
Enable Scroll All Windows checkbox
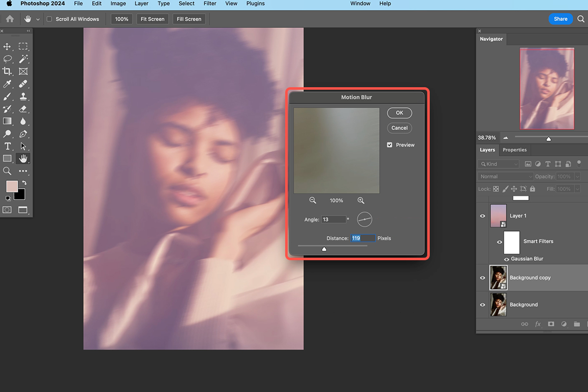coord(49,19)
